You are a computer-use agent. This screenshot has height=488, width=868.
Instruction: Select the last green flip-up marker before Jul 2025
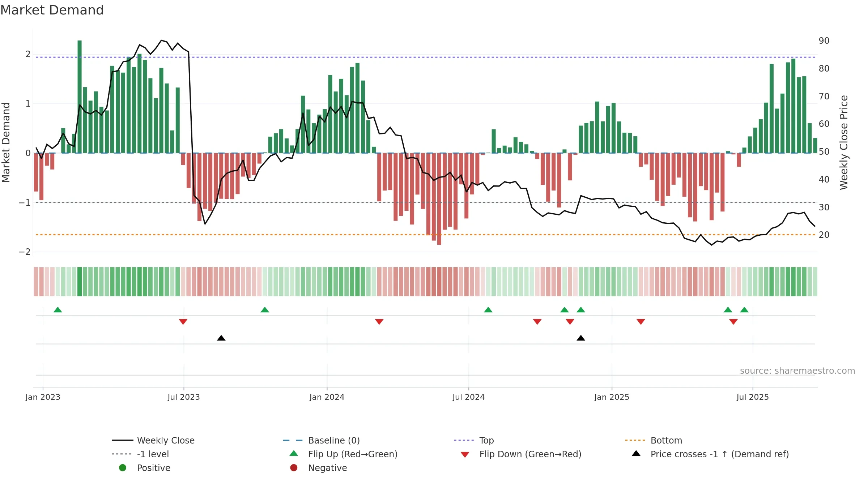(744, 310)
